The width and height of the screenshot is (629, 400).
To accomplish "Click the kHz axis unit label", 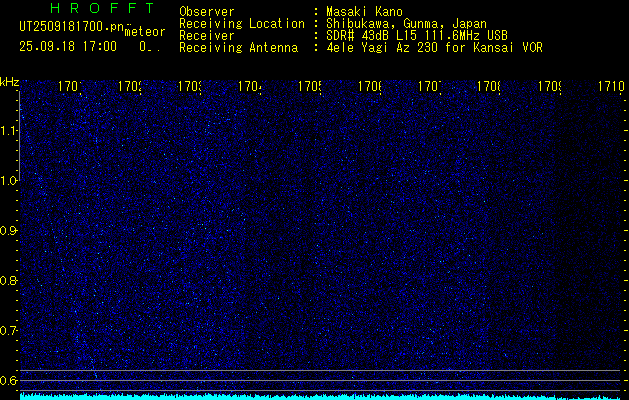I will (10, 83).
